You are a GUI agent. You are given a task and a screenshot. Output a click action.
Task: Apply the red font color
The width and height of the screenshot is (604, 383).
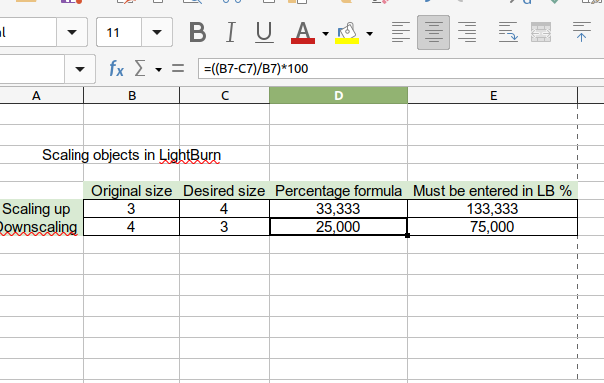pos(303,32)
